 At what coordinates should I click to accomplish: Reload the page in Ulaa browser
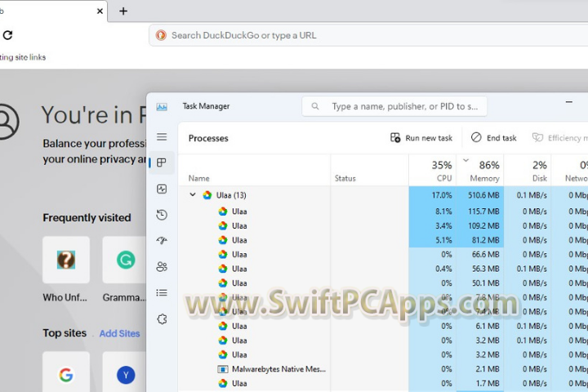click(7, 35)
